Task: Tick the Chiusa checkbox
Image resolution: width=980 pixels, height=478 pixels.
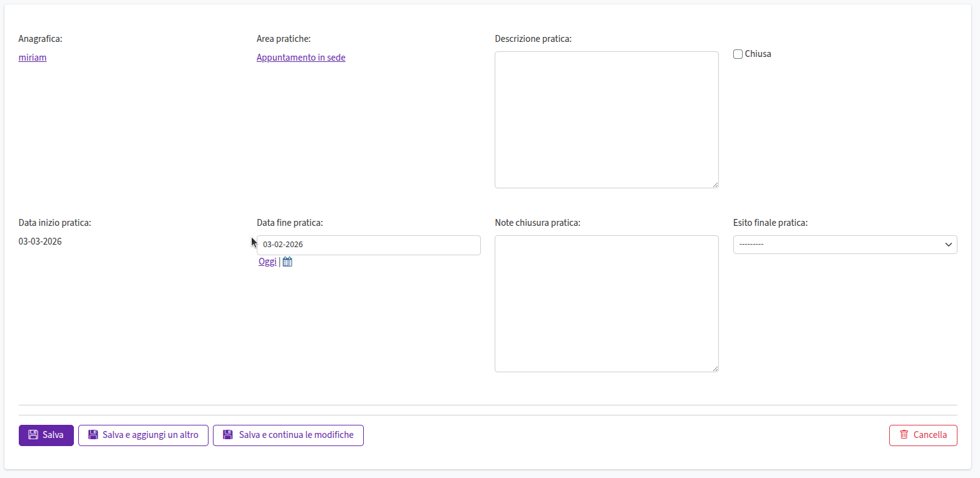Action: pos(738,54)
